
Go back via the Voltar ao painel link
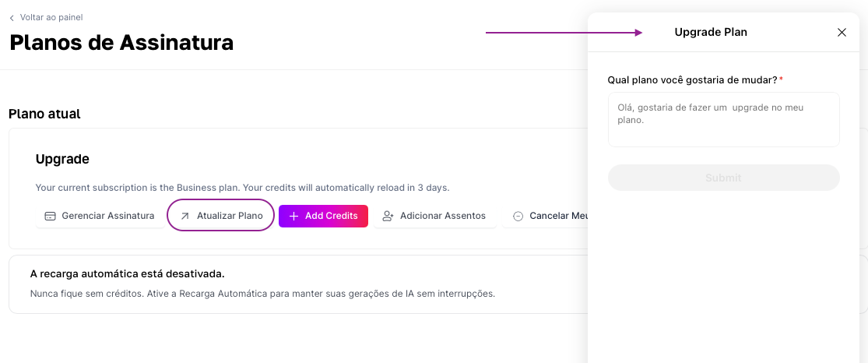point(51,17)
